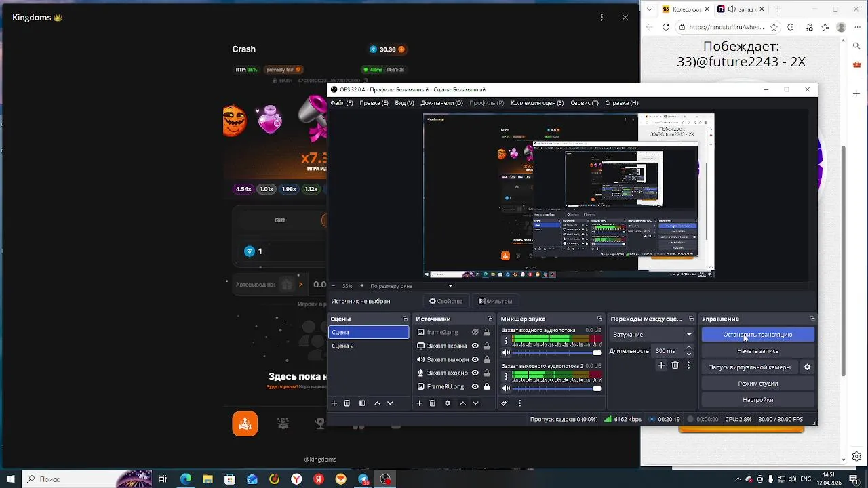Hide the FrameRU.png source
This screenshot has height=488, width=868.
tap(475, 386)
